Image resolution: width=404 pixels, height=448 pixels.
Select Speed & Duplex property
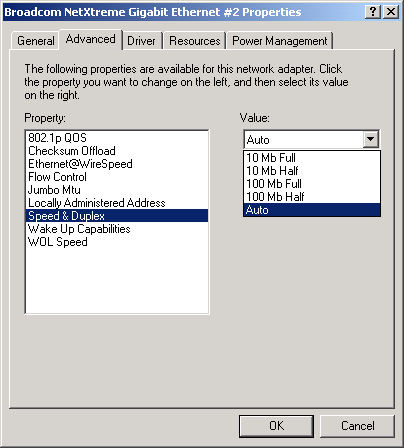click(117, 216)
